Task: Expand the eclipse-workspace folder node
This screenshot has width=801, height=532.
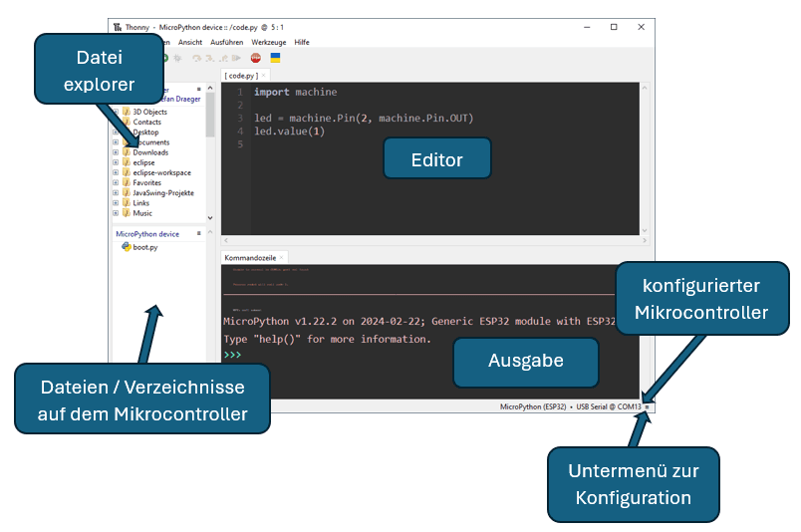Action: click(x=116, y=172)
